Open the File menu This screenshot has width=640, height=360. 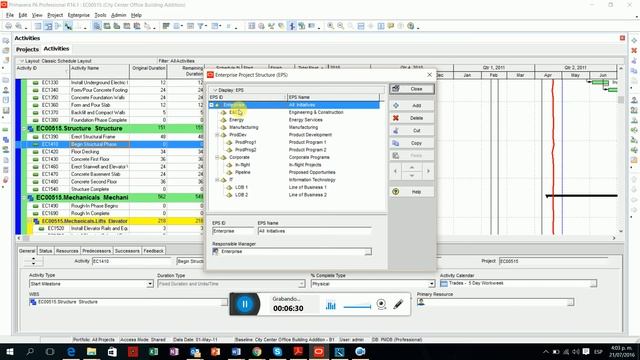click(x=10, y=15)
